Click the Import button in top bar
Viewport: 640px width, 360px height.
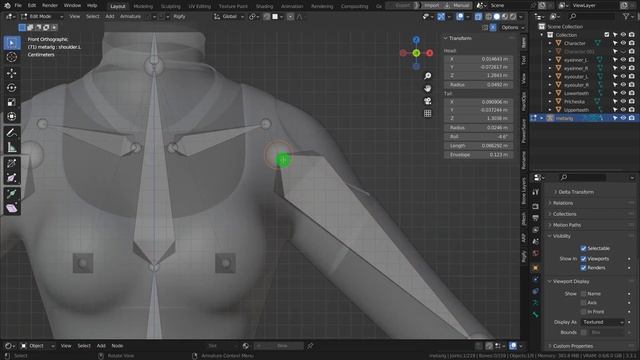click(431, 5)
